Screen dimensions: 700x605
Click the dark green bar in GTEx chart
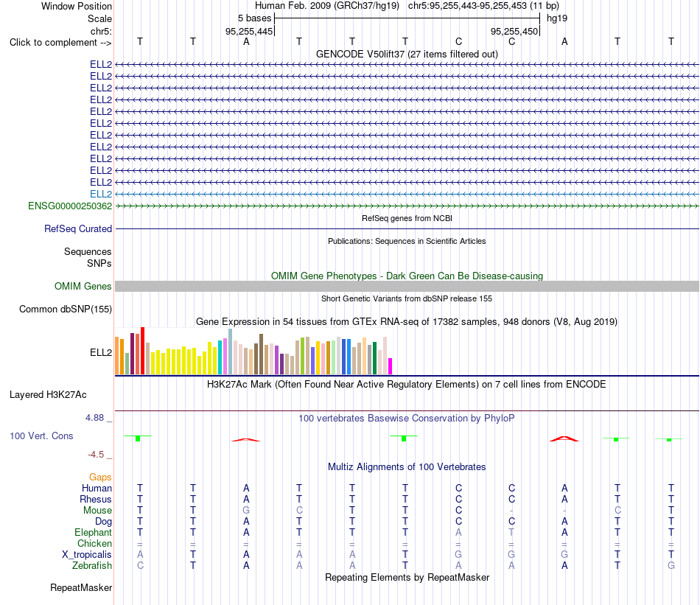click(374, 358)
